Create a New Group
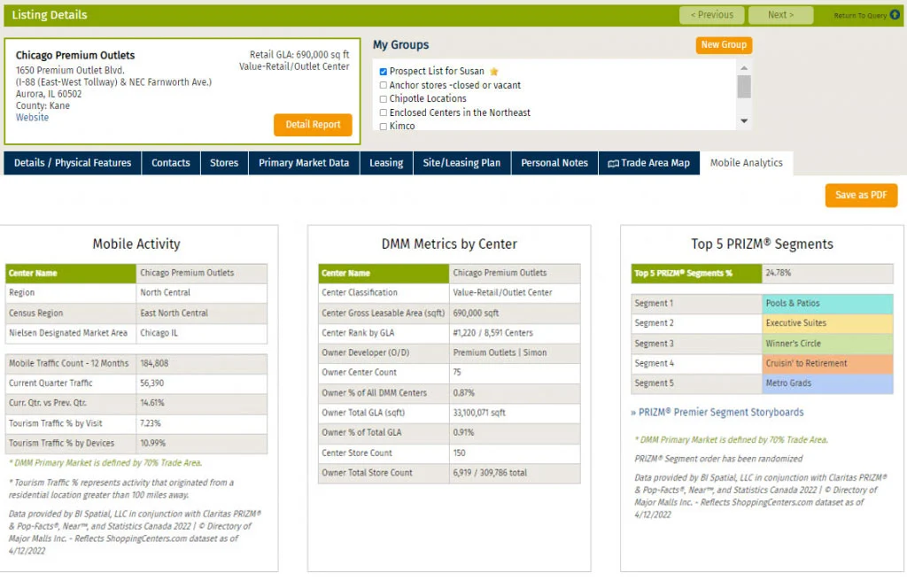 pos(724,45)
